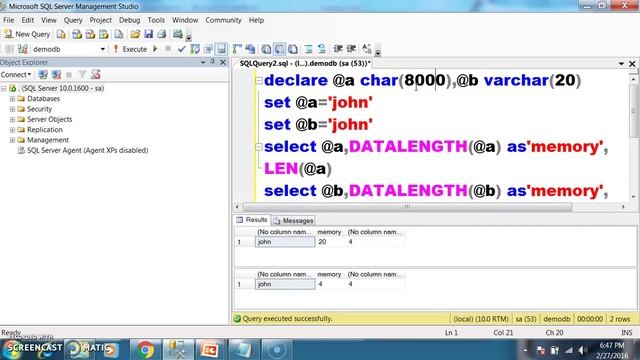
Task: Specify Values for Template Parameters icon
Action: pyautogui.click(x=367, y=49)
